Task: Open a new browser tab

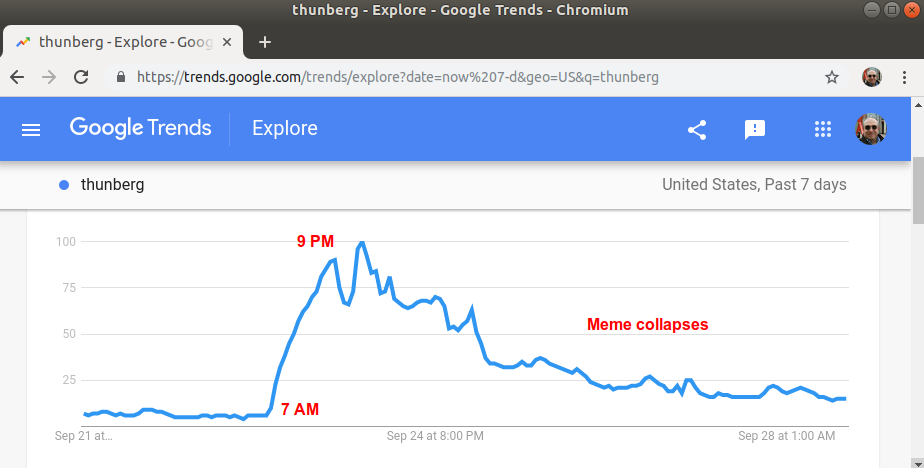Action: (265, 42)
